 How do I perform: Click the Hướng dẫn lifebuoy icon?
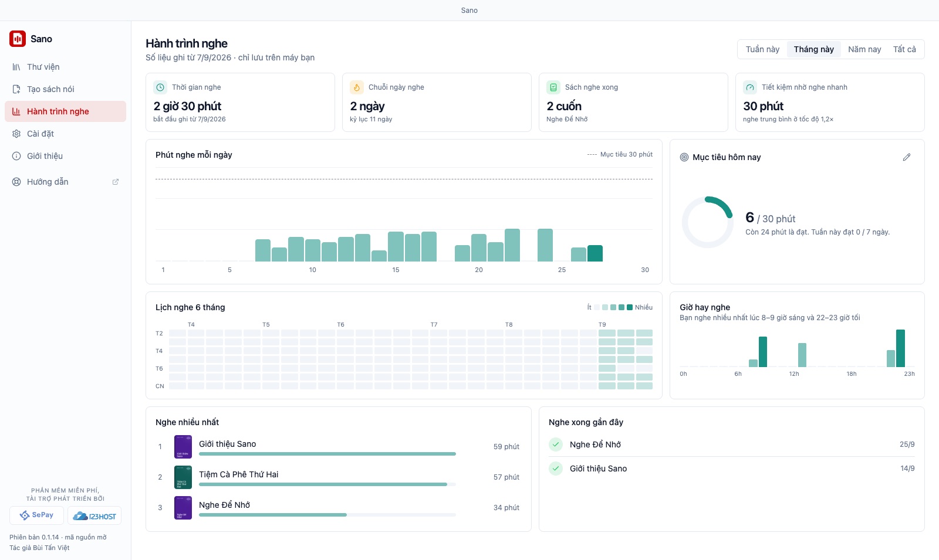pos(16,182)
